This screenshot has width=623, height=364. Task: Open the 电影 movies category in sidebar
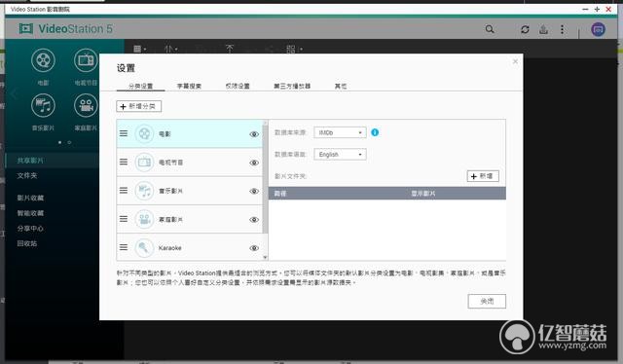(43, 60)
